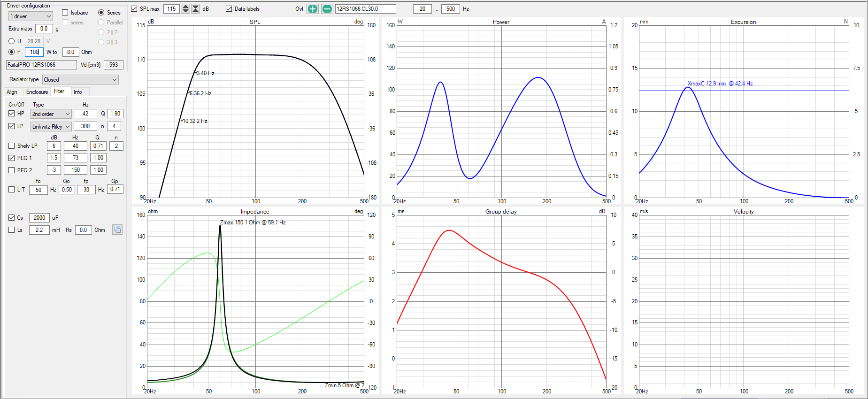
Task: Add an overlay with the green plus icon
Action: point(313,9)
